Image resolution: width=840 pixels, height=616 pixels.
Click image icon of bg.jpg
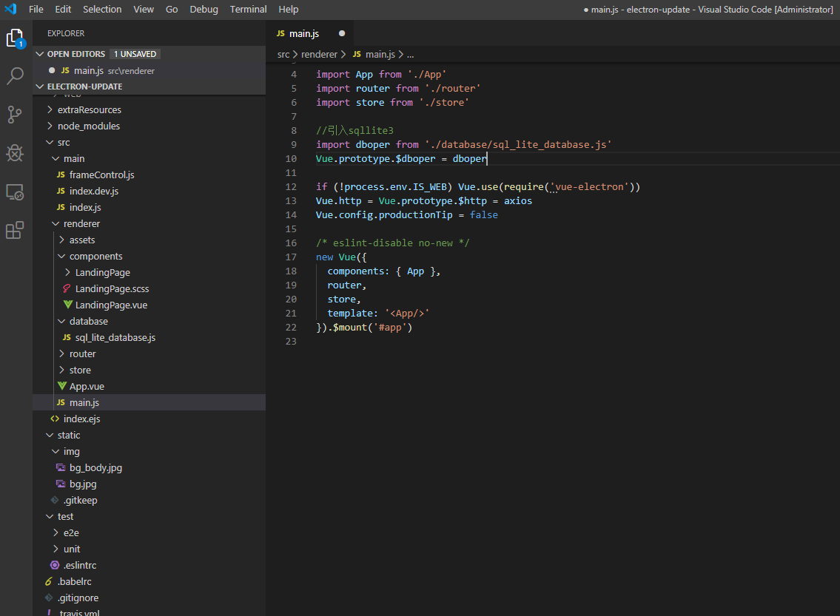(61, 484)
